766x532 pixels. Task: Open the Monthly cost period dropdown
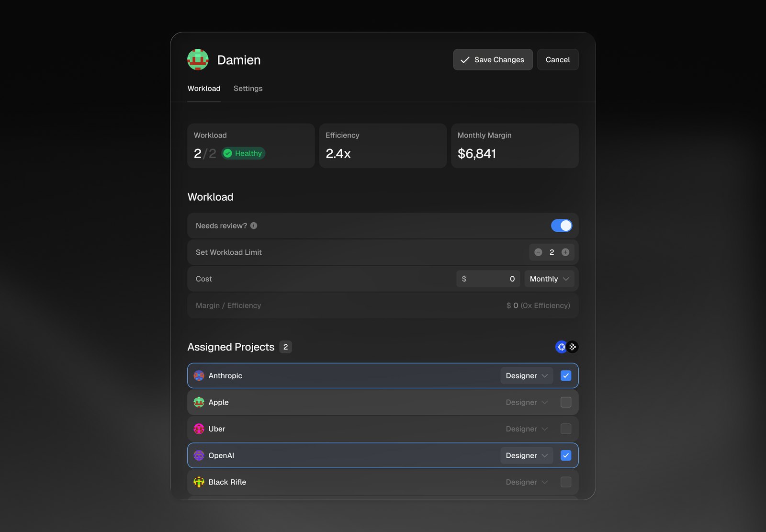tap(549, 279)
